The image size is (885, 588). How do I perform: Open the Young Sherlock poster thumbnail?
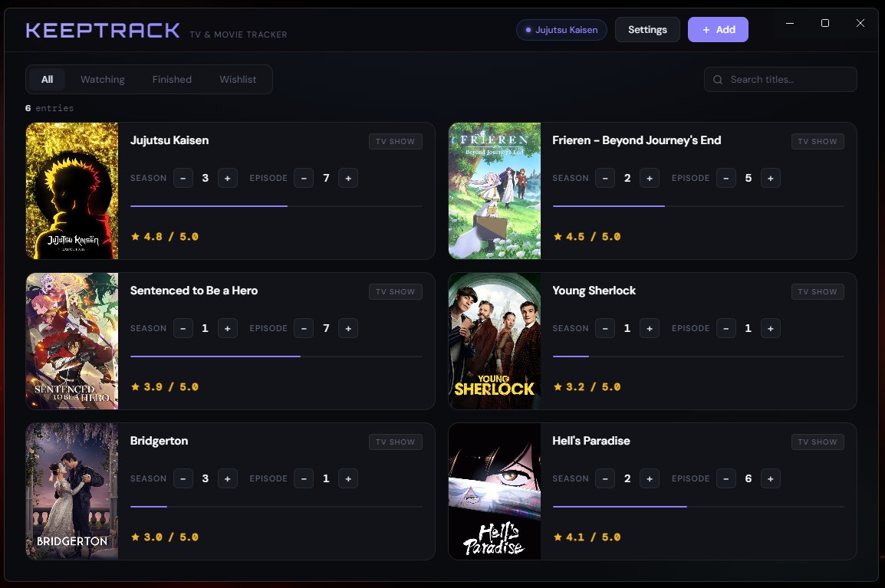point(495,341)
